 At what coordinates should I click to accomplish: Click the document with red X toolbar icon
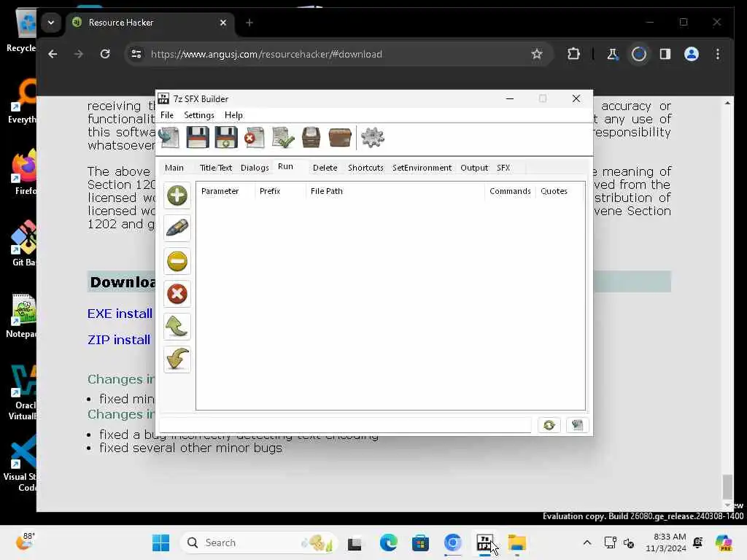[255, 138]
